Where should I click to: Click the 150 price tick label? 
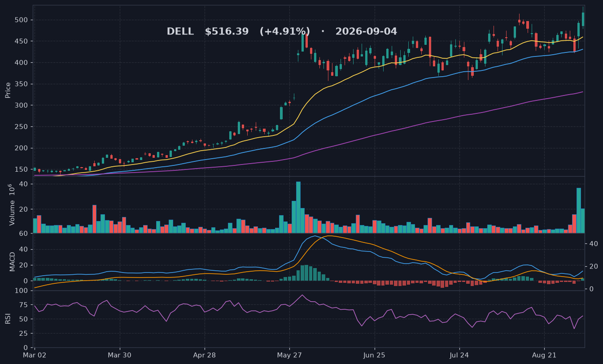(x=22, y=169)
